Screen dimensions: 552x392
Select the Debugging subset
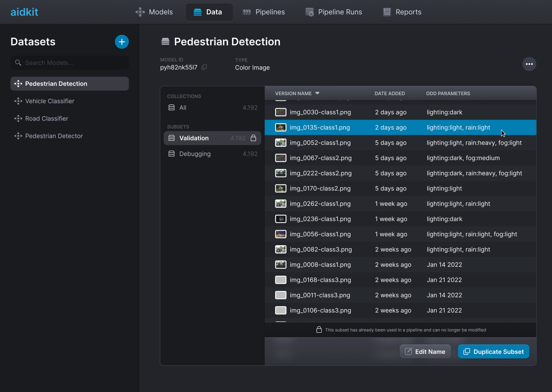click(x=195, y=154)
